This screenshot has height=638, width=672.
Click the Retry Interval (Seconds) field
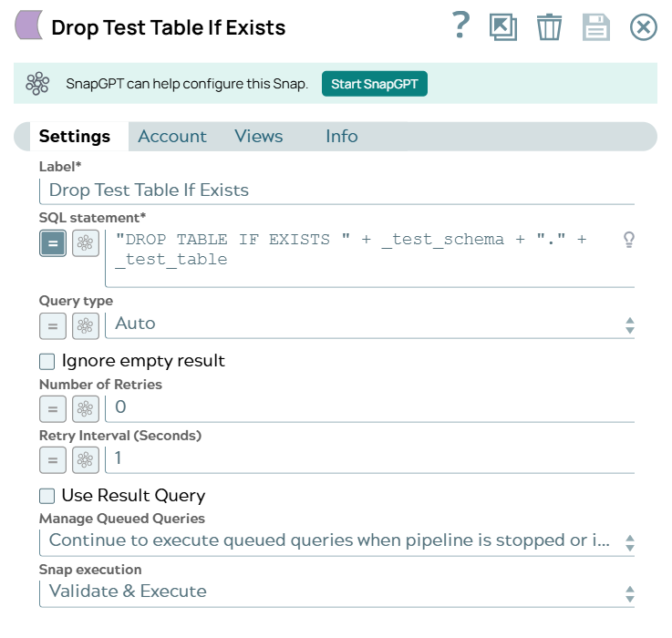pos(370,458)
